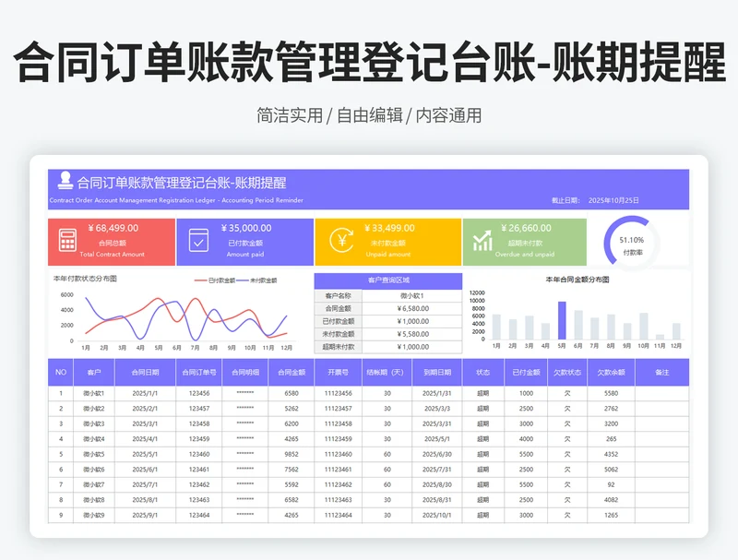
Task: Click the yen refresh icon on the Unpaid amount card
Action: coord(341,240)
